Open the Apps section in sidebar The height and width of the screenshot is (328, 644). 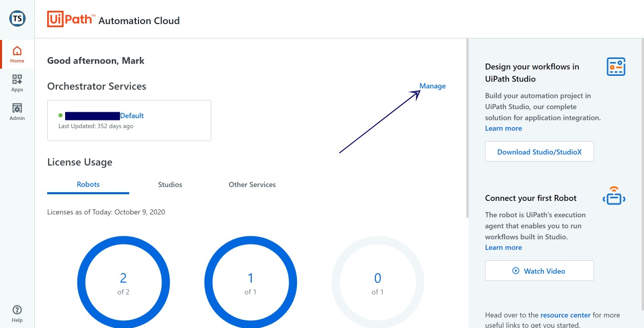(x=17, y=83)
